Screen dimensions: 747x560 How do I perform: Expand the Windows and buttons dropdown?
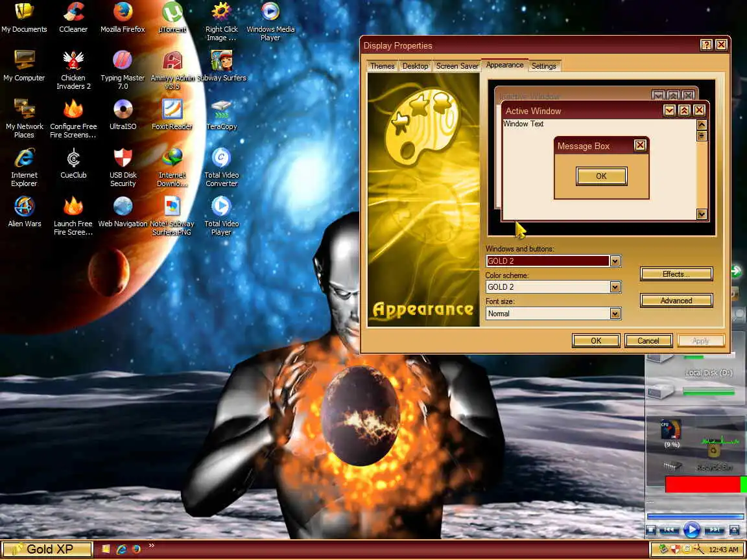click(x=615, y=261)
